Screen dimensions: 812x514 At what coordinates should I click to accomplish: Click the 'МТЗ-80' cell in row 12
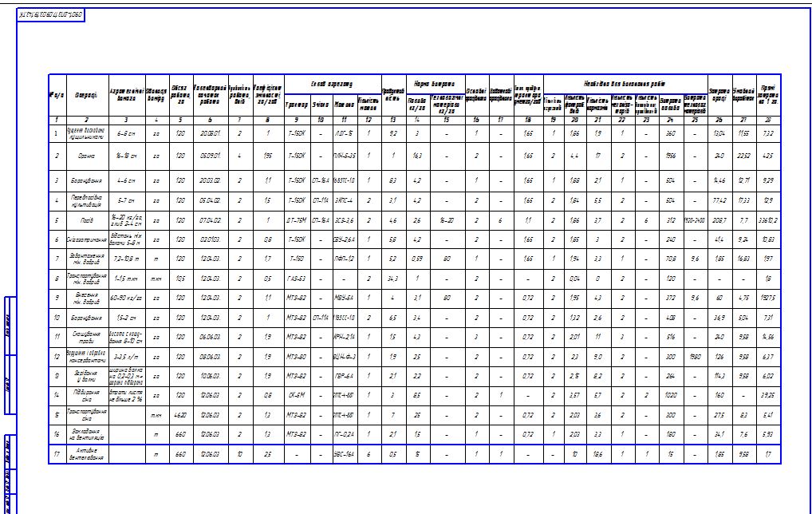click(297, 357)
